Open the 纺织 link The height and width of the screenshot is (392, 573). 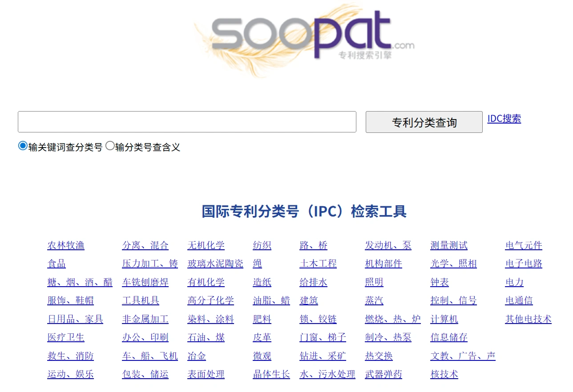262,245
